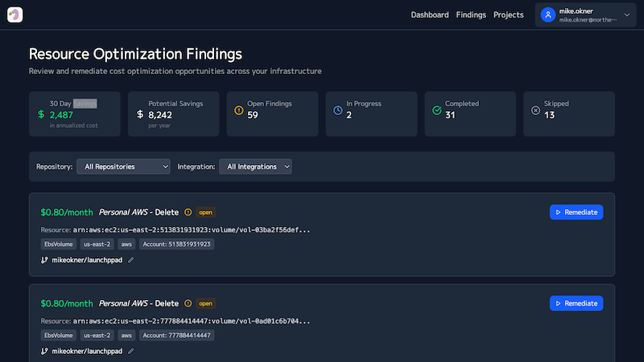644x362 pixels.
Task: Go to the Dashboard nav item
Action: (x=430, y=14)
